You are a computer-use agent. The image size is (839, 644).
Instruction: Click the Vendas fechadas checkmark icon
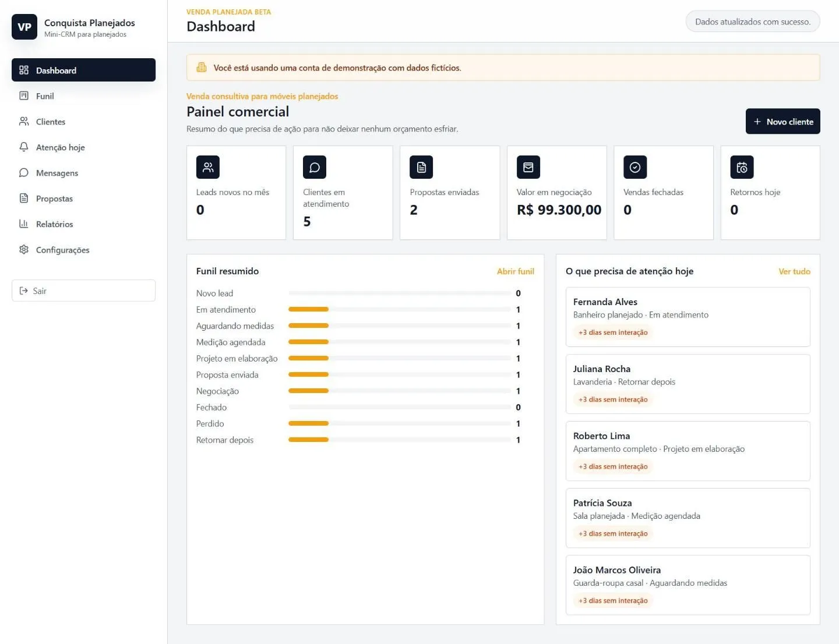(x=635, y=167)
